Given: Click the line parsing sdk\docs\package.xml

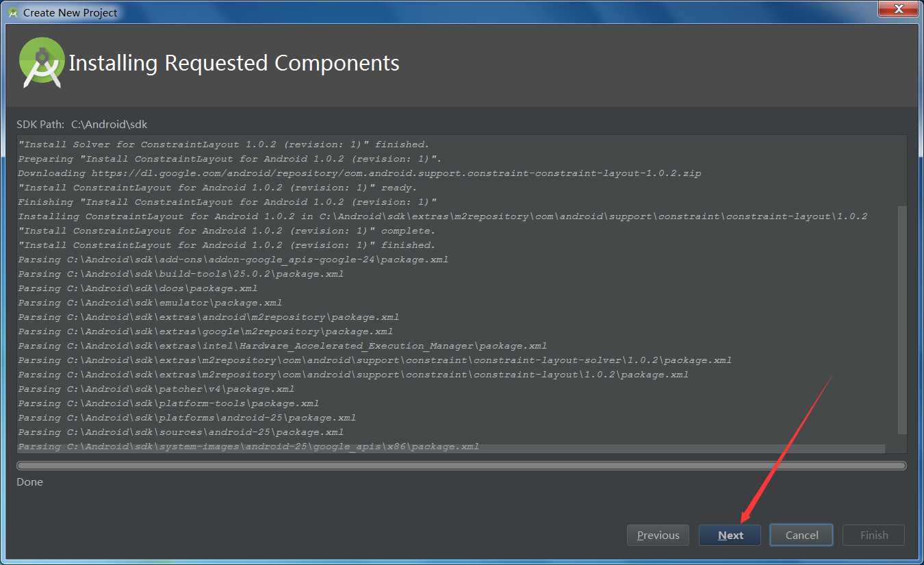Looking at the screenshot, I should coord(138,288).
